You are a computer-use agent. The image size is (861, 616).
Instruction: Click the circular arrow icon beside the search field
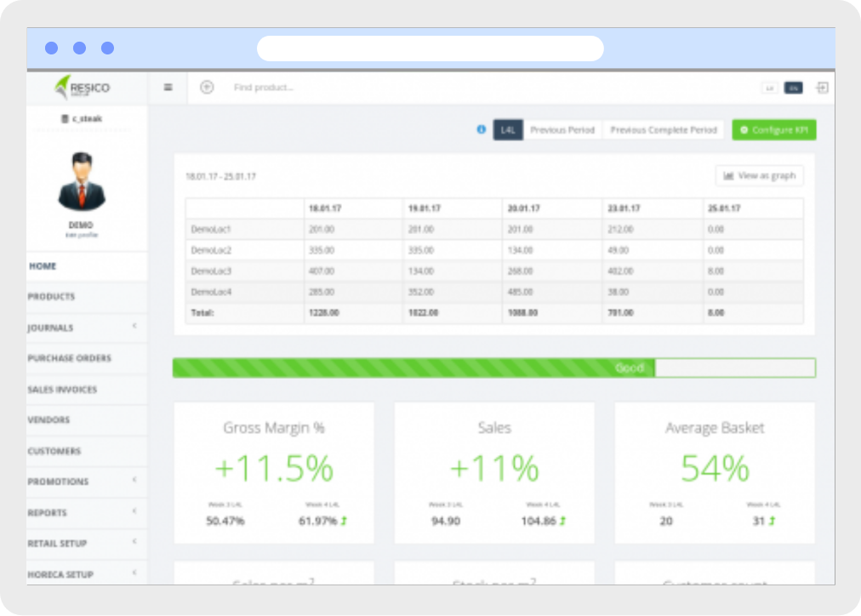click(x=207, y=88)
